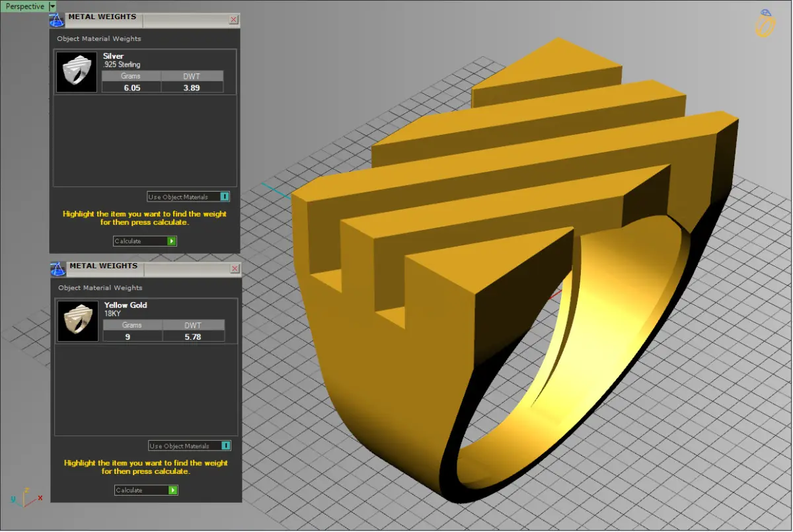Click the 3.89 DWT value
Screen dimensions: 793x532
coord(192,87)
